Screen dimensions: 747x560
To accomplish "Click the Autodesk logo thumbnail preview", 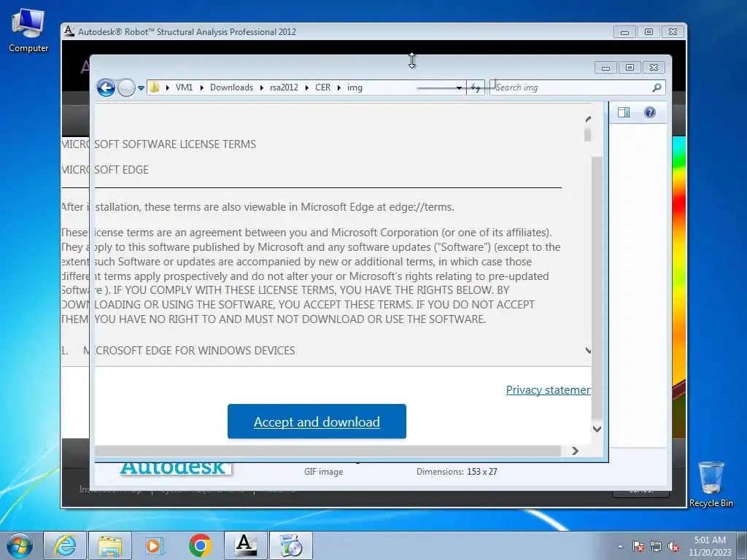I will [x=175, y=467].
